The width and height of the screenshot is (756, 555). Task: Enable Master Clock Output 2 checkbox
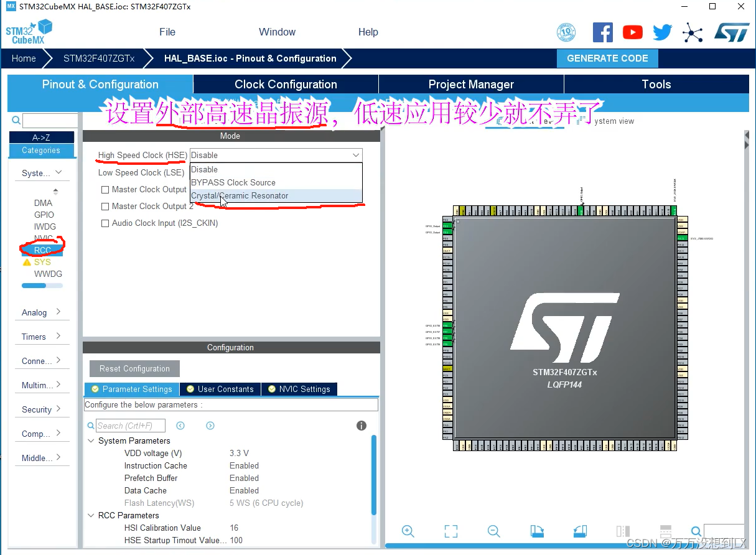pyautogui.click(x=105, y=206)
